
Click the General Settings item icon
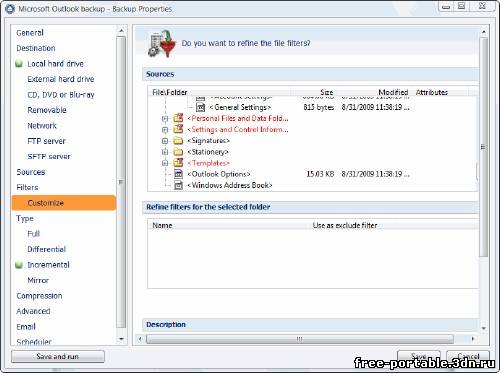pos(200,107)
